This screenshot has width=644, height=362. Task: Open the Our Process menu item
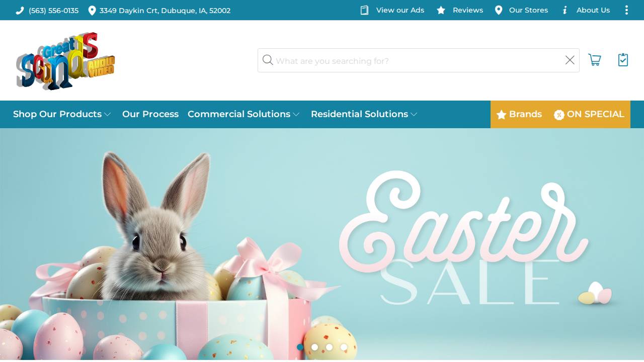click(150, 114)
